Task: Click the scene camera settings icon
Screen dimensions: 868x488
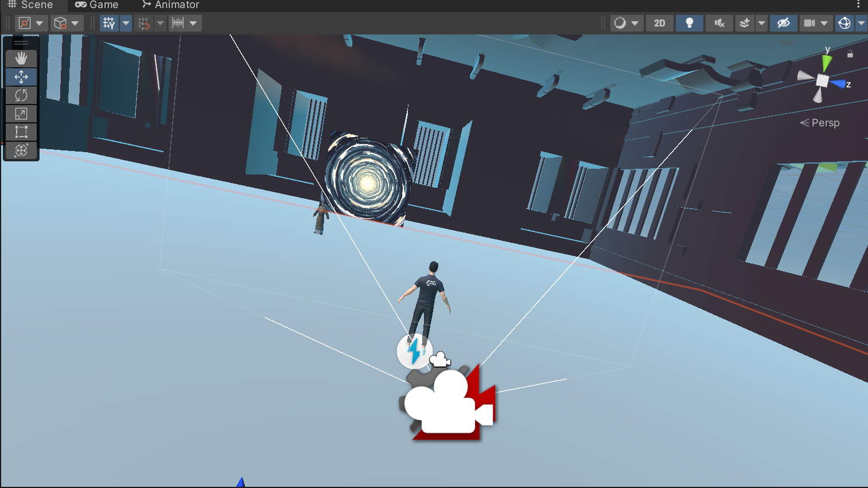Action: (809, 23)
